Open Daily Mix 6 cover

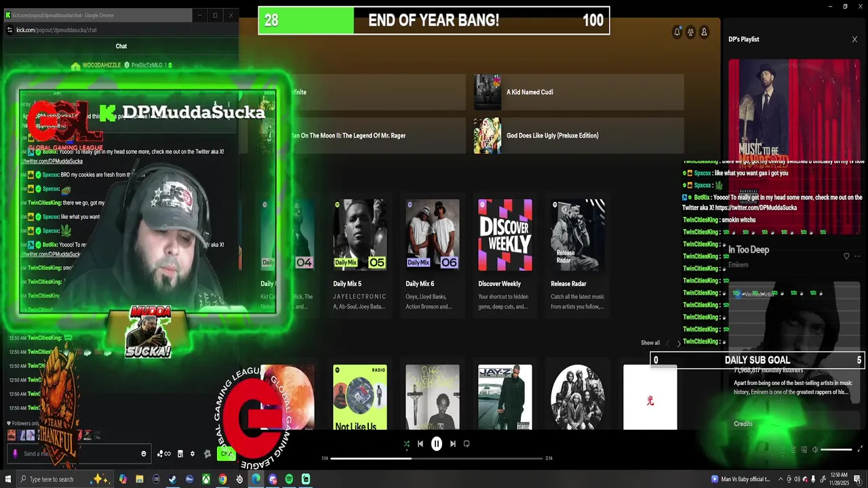pos(432,235)
